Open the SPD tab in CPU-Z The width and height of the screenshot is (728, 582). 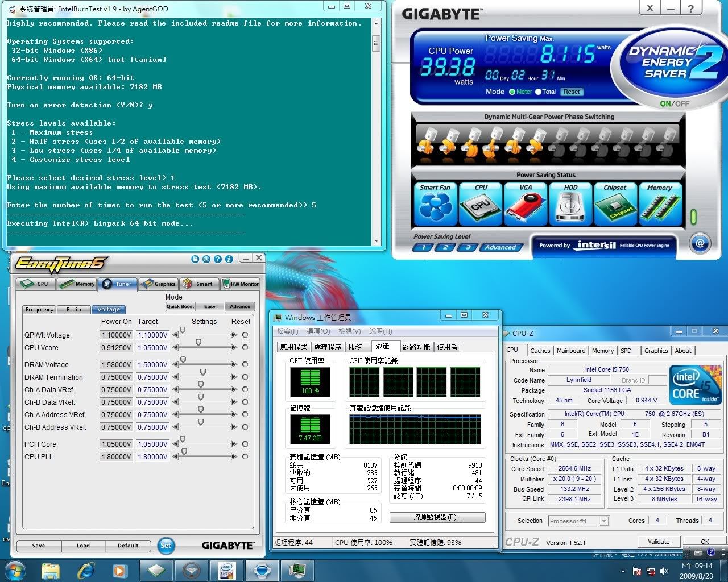click(x=626, y=351)
